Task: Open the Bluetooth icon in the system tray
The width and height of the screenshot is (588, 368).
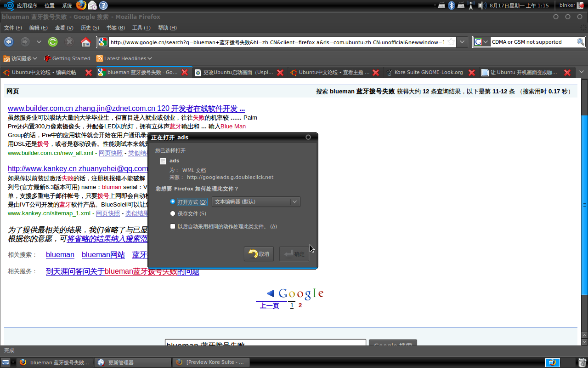Action: (x=451, y=6)
